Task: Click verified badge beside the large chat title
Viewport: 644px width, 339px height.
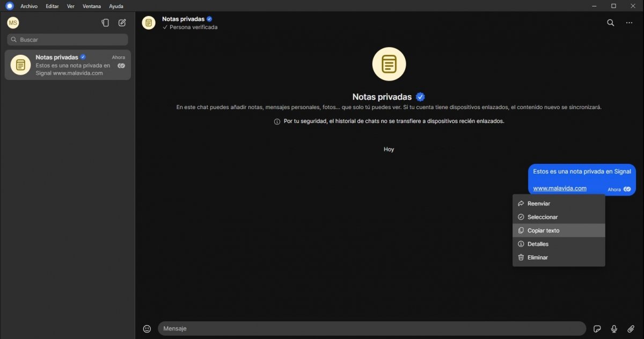Action: point(420,97)
